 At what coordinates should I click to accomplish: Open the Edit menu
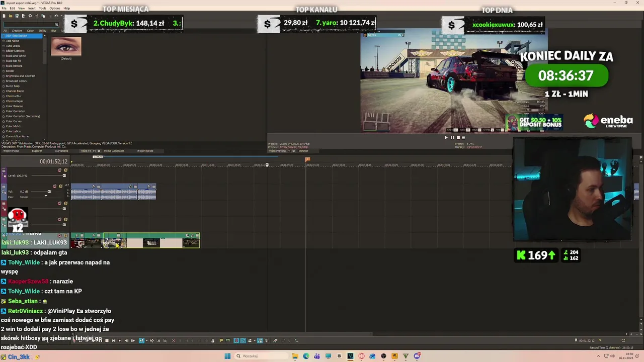(x=12, y=8)
